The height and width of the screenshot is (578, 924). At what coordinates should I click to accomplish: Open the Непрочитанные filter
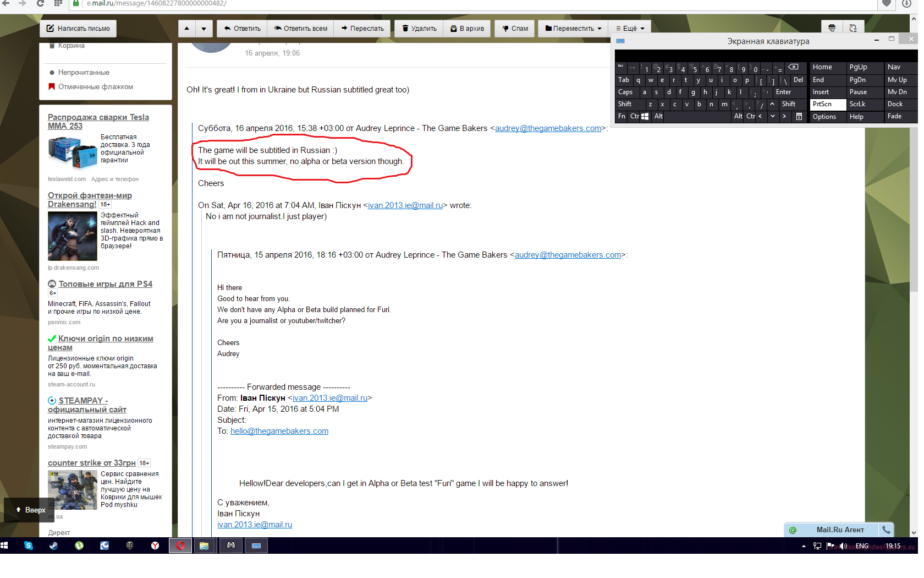click(84, 72)
